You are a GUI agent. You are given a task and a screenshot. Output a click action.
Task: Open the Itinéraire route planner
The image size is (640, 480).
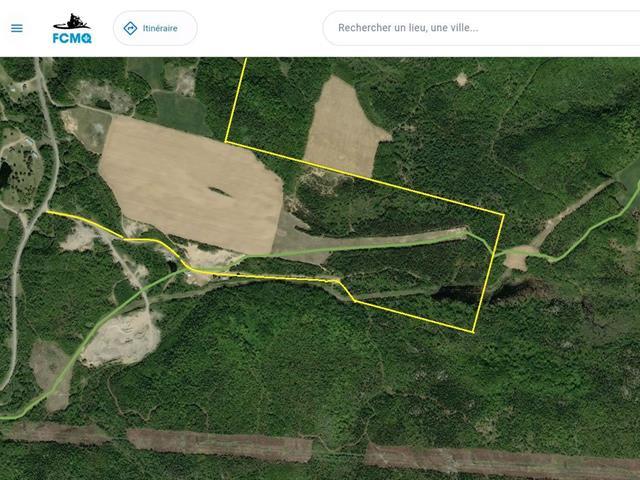pyautogui.click(x=155, y=28)
